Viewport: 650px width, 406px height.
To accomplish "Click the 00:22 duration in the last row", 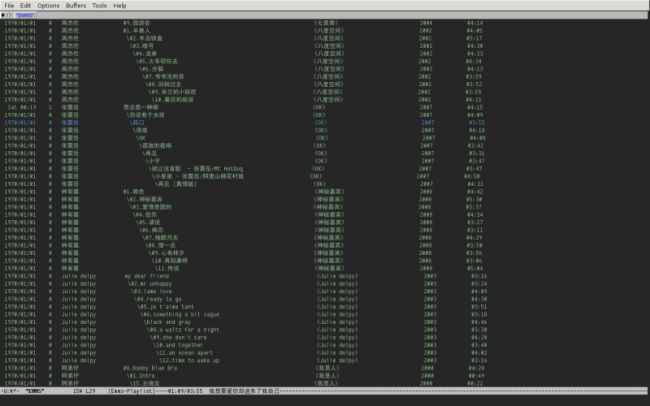I will [x=475, y=384].
